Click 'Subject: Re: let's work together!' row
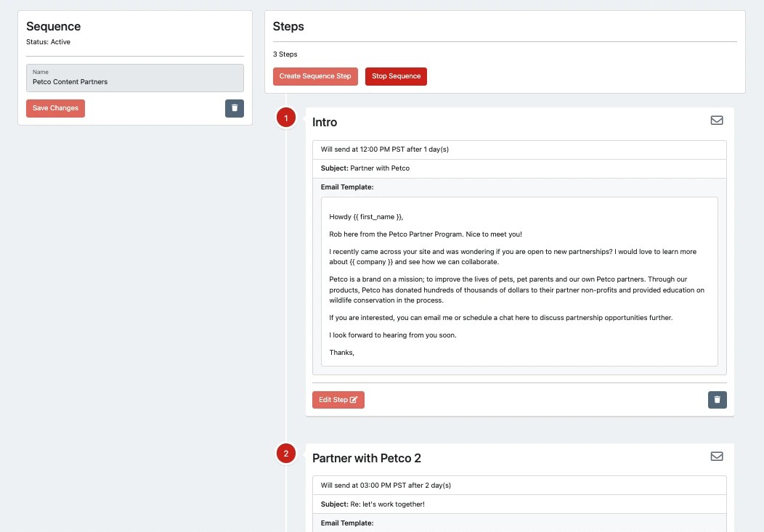Screen dimensions: 764x532 [519, 504]
